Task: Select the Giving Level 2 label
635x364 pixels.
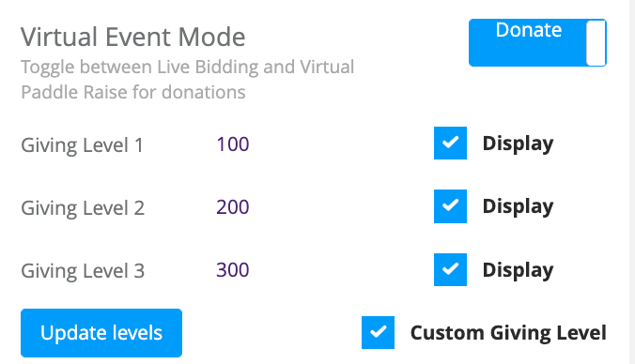Action: click(83, 208)
